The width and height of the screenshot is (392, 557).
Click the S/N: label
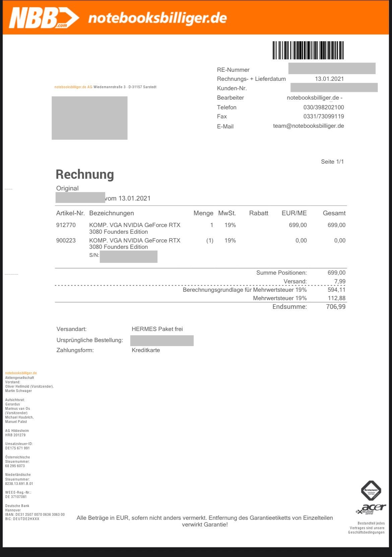94,255
